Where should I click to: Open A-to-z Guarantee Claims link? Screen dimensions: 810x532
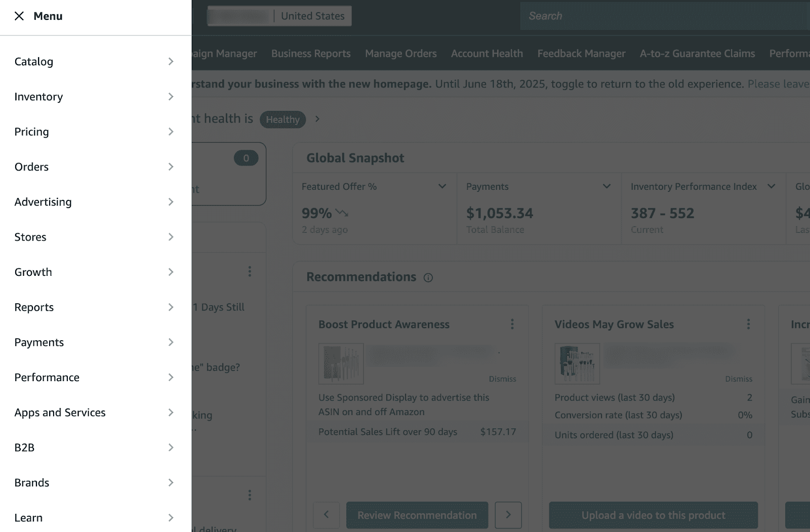697,54
